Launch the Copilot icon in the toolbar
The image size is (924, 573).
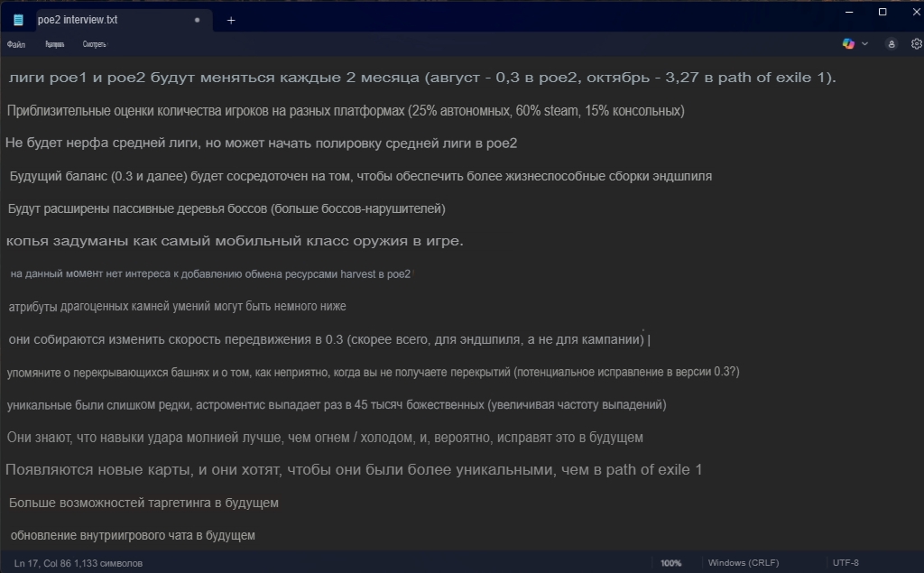[x=848, y=43]
